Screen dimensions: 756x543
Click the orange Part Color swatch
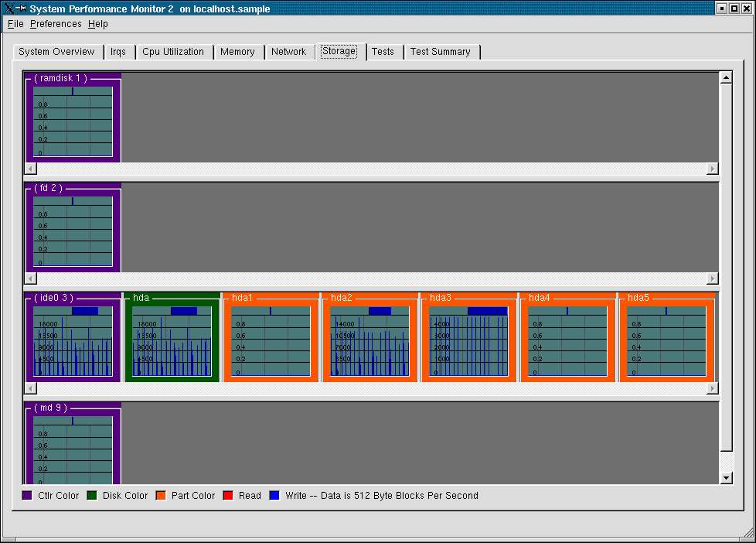point(161,496)
